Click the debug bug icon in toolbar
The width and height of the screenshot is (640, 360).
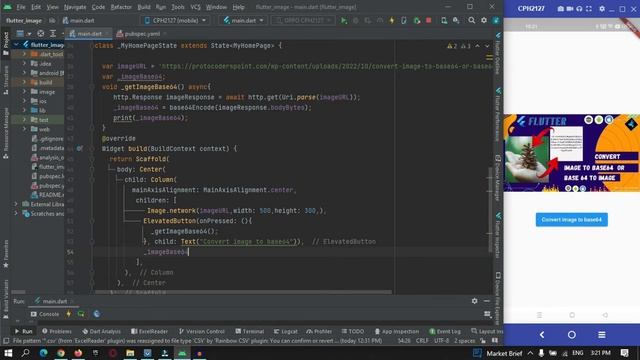coord(356,20)
